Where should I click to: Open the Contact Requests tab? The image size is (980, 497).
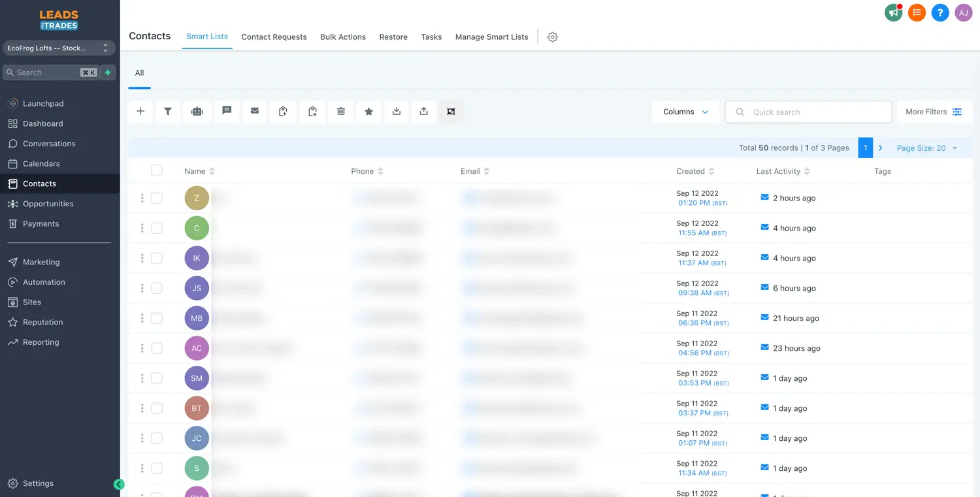coord(274,37)
